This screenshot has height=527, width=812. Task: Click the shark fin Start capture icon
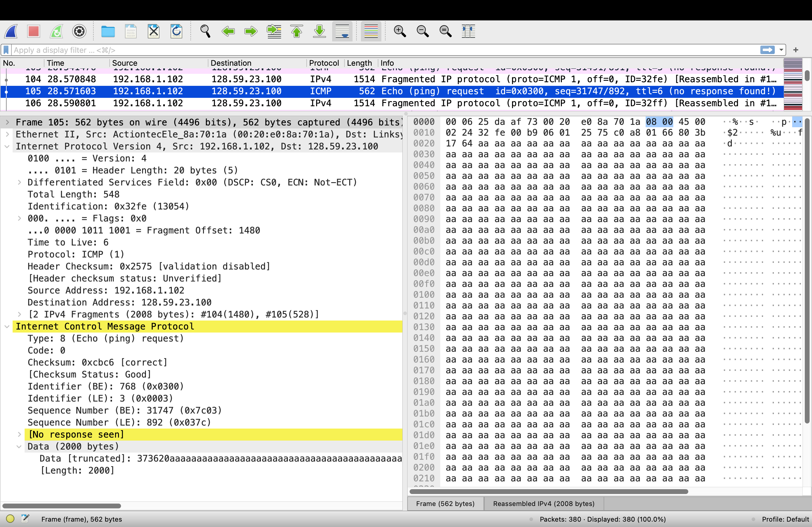point(11,31)
